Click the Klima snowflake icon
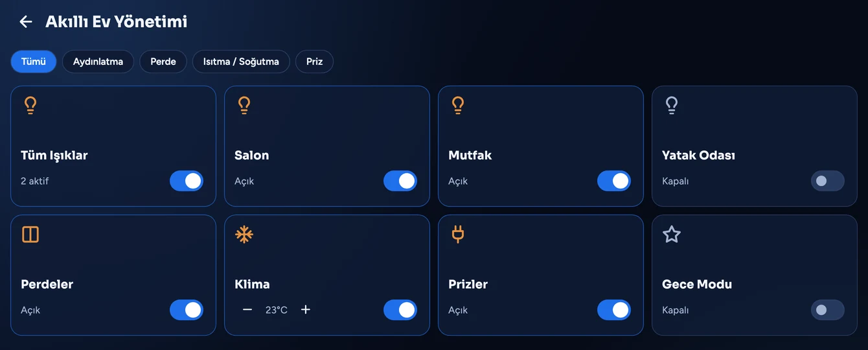Screen dimensions: 868x350 coord(244,234)
